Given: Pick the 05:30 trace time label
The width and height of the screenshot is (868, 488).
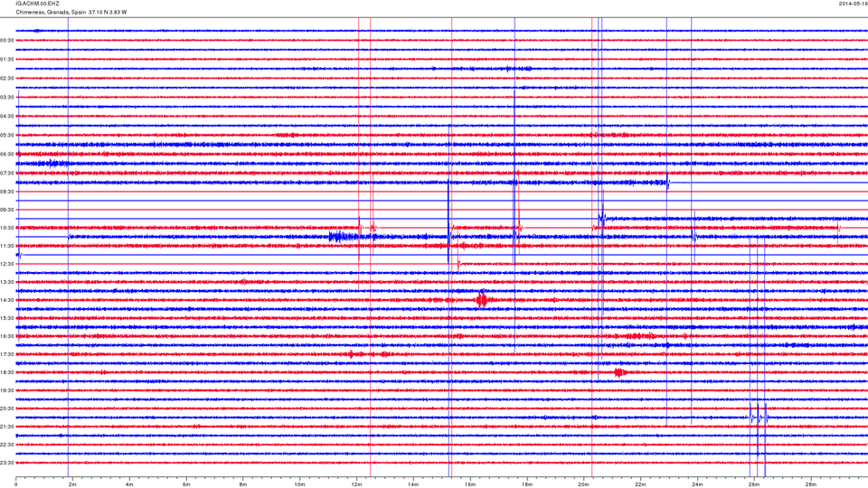Looking at the screenshot, I should point(7,135).
